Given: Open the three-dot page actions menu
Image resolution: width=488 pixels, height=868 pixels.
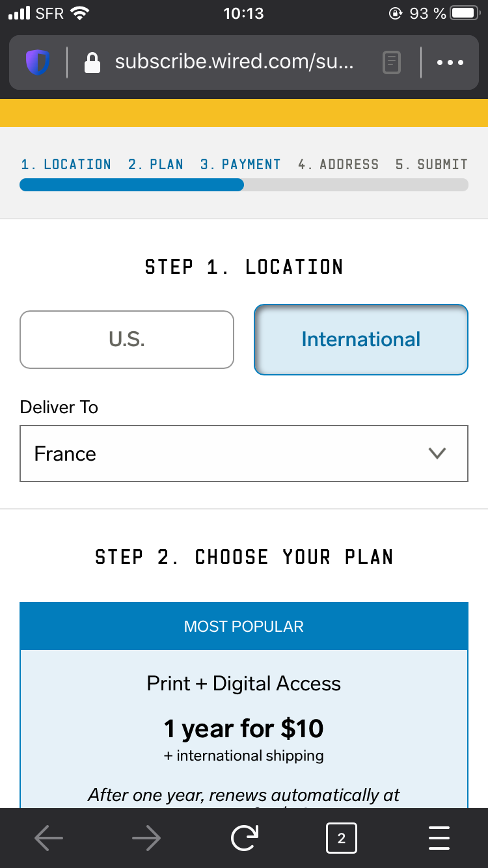Looking at the screenshot, I should (450, 63).
